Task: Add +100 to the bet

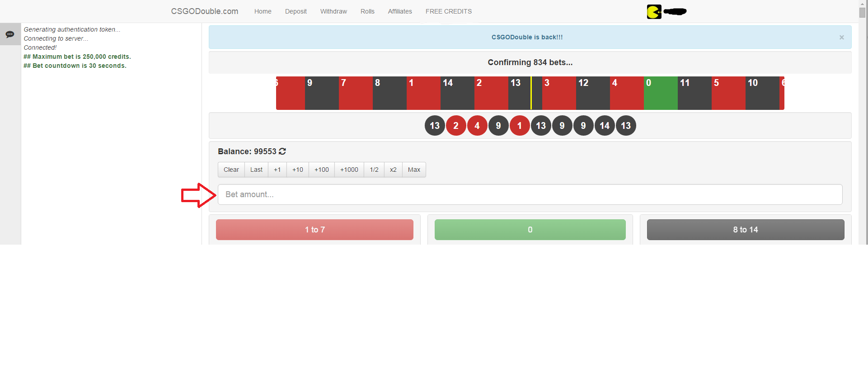Action: [x=322, y=170]
